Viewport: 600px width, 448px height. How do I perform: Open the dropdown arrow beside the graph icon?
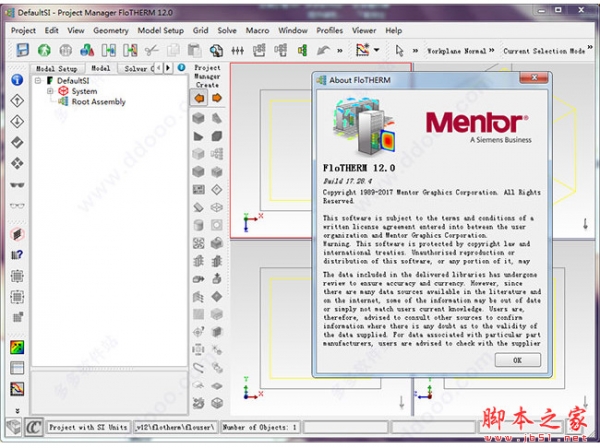coord(377,50)
